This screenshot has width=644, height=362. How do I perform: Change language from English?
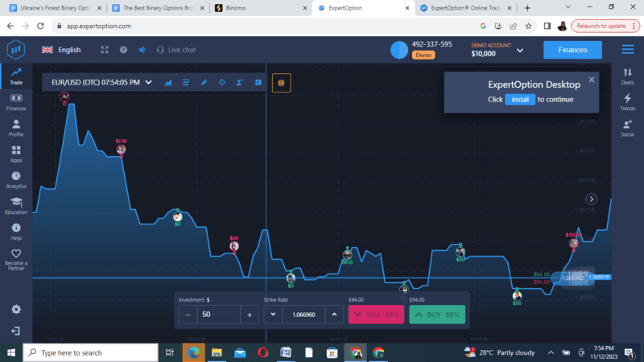[61, 50]
